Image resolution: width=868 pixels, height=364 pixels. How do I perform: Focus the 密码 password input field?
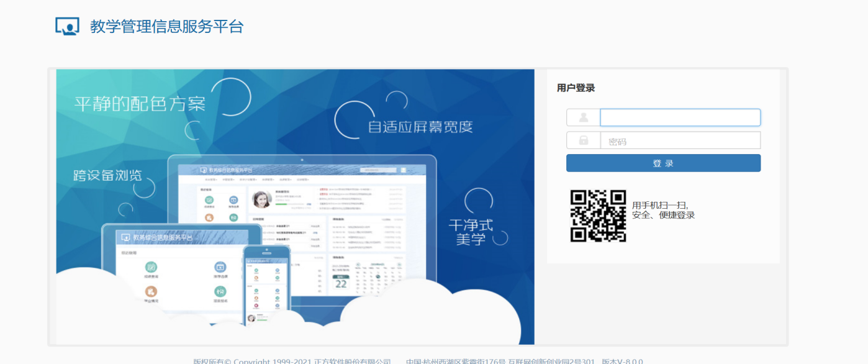(680, 140)
